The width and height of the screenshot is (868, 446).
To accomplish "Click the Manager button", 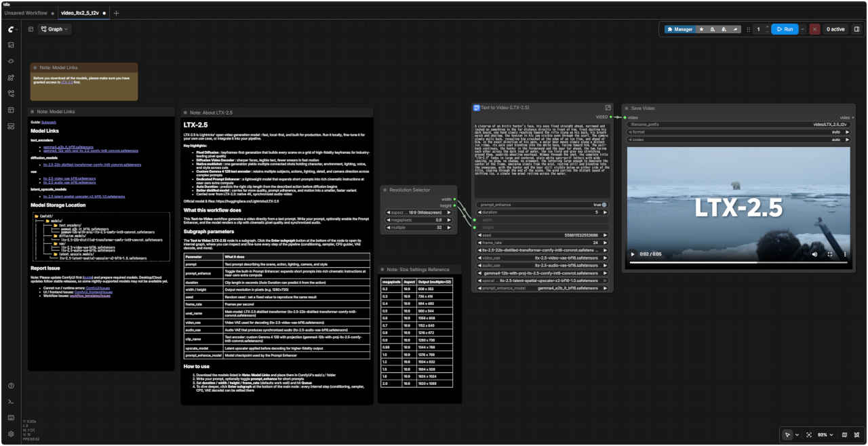I will pyautogui.click(x=679, y=29).
